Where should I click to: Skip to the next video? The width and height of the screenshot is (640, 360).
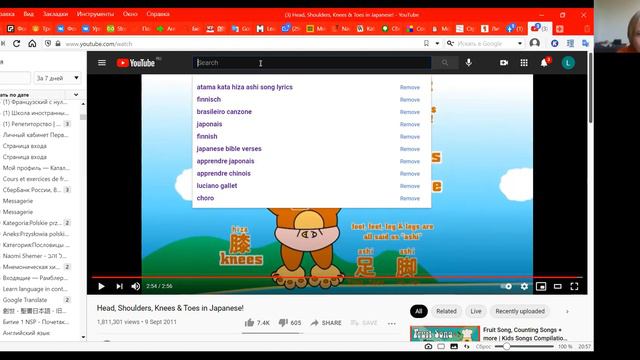click(x=119, y=286)
